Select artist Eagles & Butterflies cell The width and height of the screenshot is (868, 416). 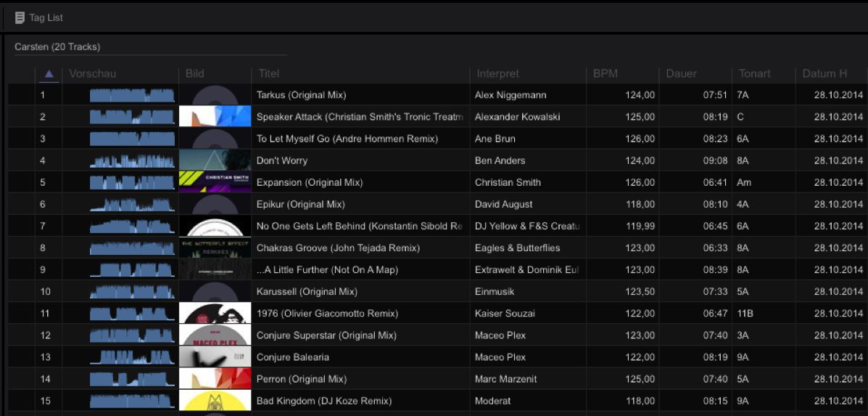(x=517, y=248)
